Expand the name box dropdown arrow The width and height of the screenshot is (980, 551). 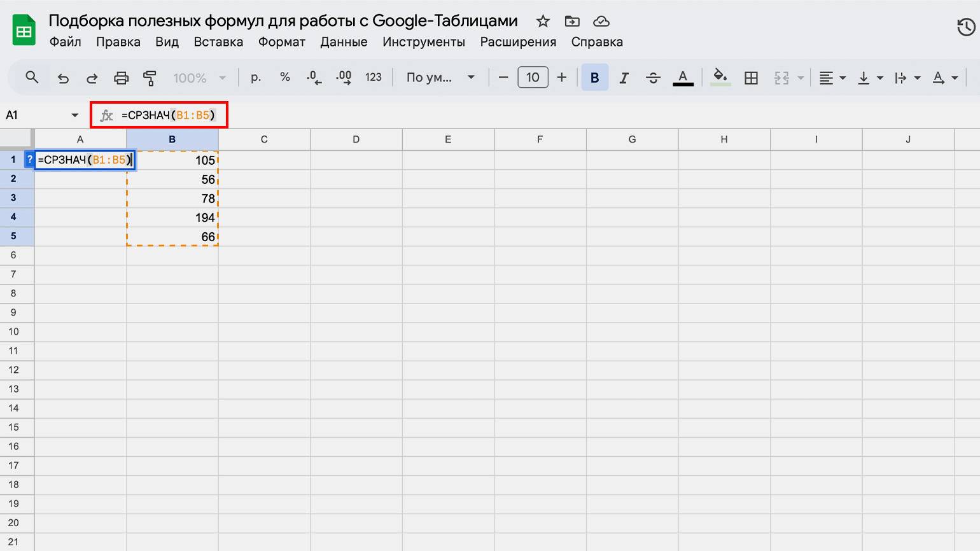pyautogui.click(x=75, y=115)
